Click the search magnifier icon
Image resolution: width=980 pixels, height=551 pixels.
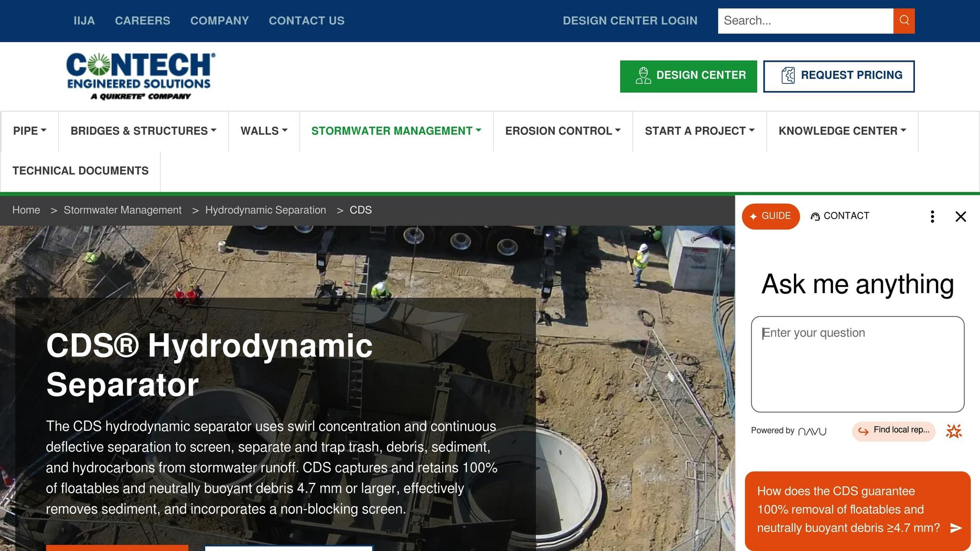pyautogui.click(x=903, y=21)
